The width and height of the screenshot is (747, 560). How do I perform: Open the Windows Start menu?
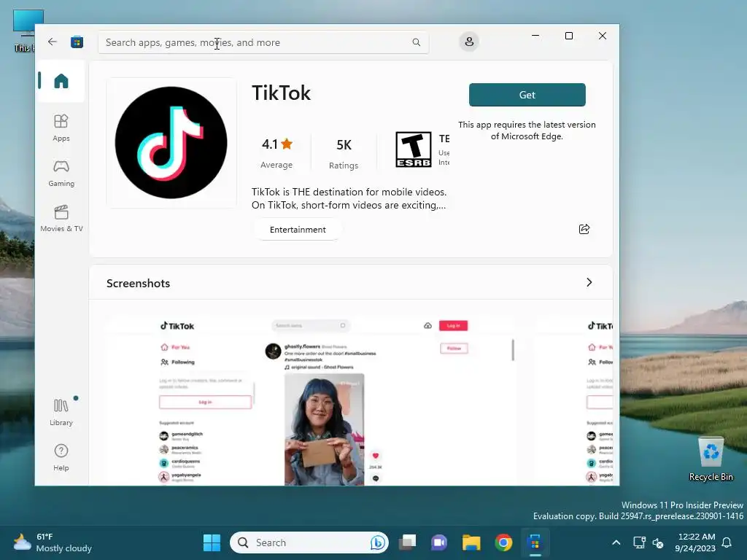pyautogui.click(x=212, y=542)
